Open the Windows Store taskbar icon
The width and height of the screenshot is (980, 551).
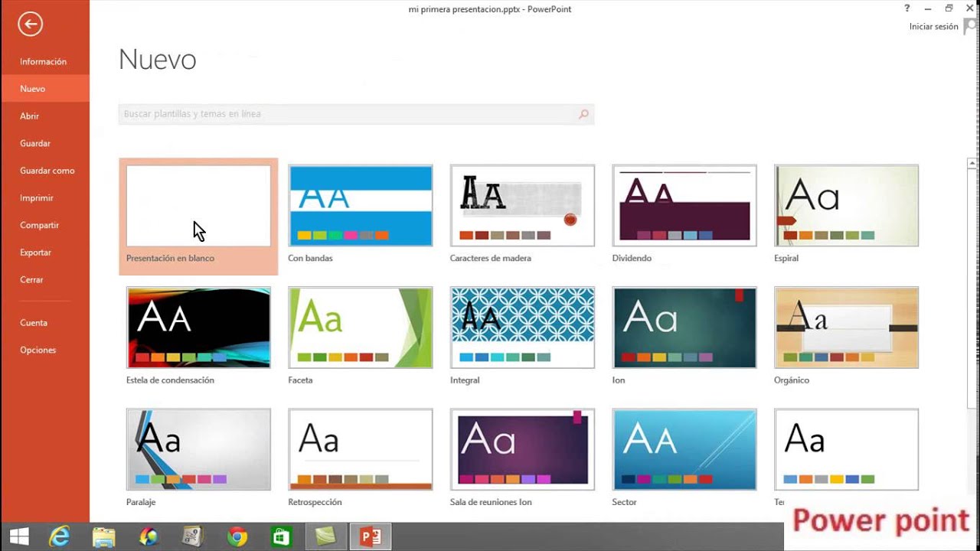point(281,536)
